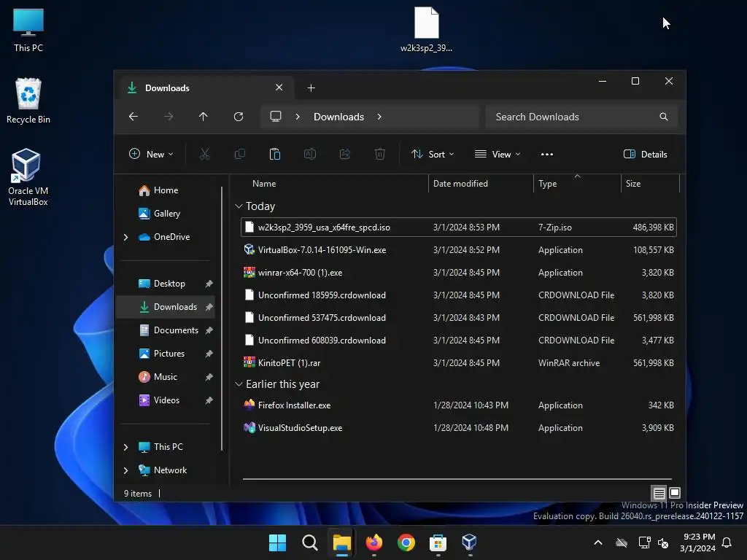Click the Copy toolbar icon
747x560 pixels.
tap(239, 154)
